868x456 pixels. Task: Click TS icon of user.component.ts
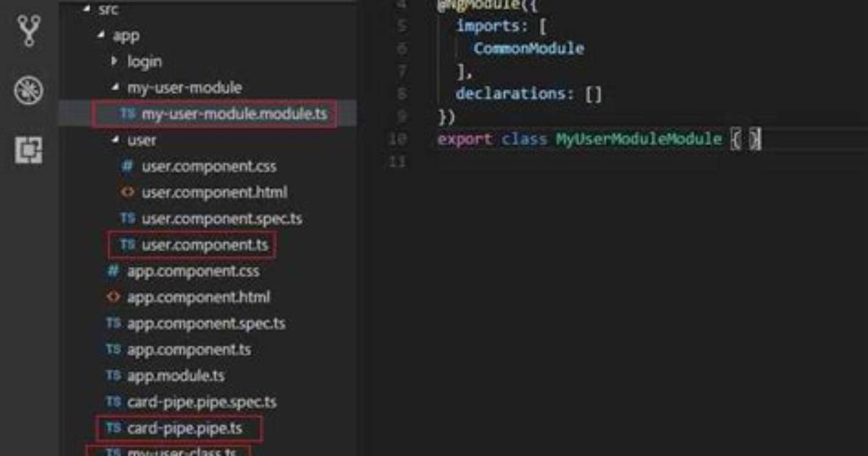click(128, 245)
